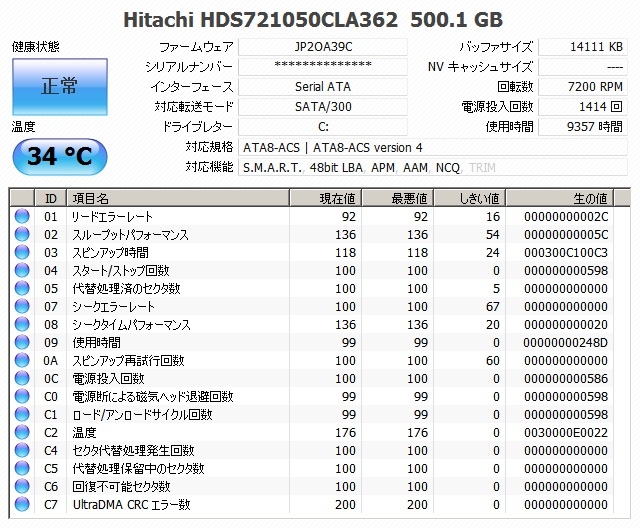Select the ロード/アンロードサイクル回数 row name
The height and width of the screenshot is (528, 640).
tap(142, 414)
